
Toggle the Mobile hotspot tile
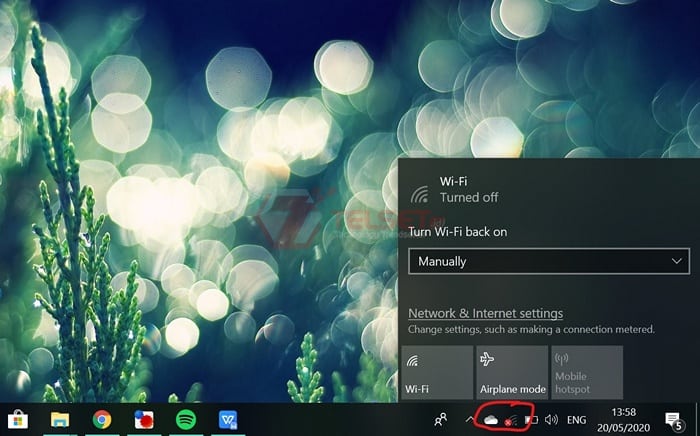click(x=587, y=373)
